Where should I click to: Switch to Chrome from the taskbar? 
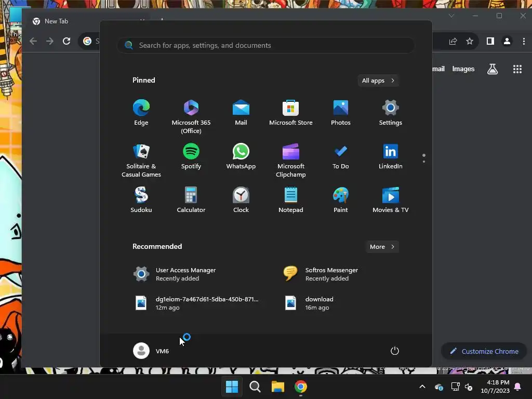(301, 387)
